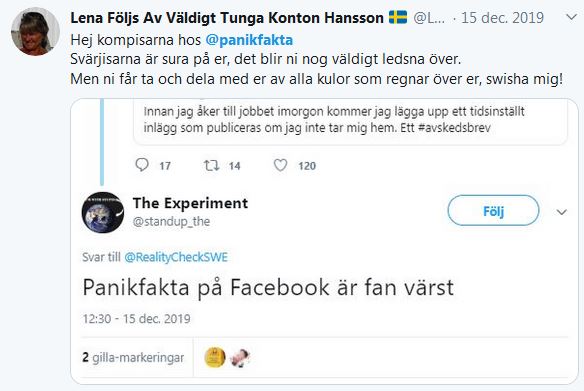
Task: View the 2 gilla-markeringar list
Action: [133, 357]
